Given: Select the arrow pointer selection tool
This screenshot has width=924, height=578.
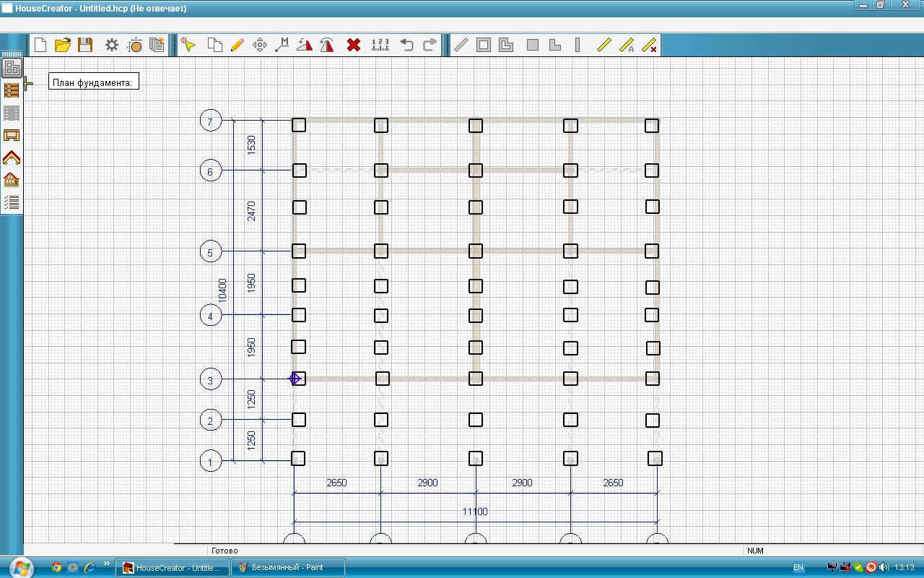Looking at the screenshot, I should click(188, 45).
